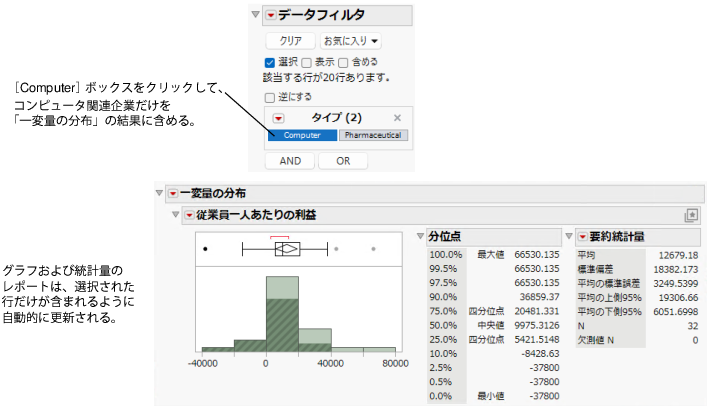This screenshot has height=408, width=709.
Task: Open the データフィルタ red triangle menu
Action: (270, 15)
